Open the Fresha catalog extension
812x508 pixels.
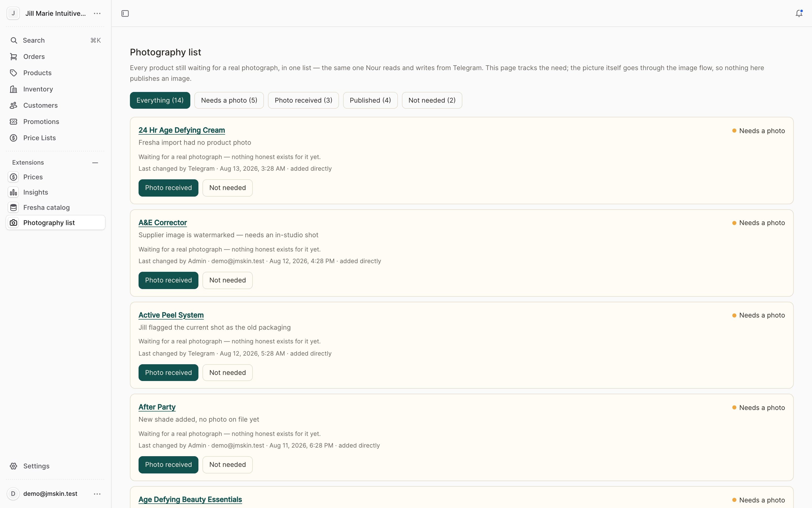(46, 208)
